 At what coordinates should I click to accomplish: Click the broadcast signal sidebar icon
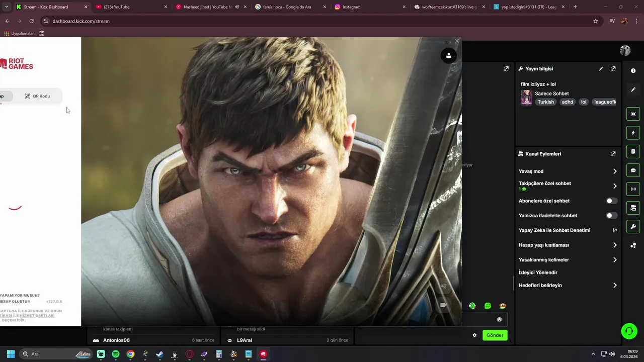pos(633,189)
